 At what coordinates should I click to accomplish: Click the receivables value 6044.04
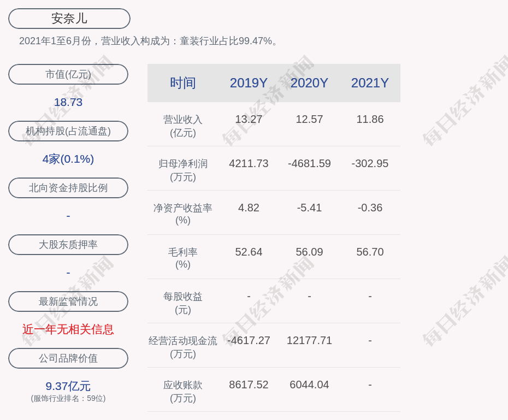(x=309, y=384)
